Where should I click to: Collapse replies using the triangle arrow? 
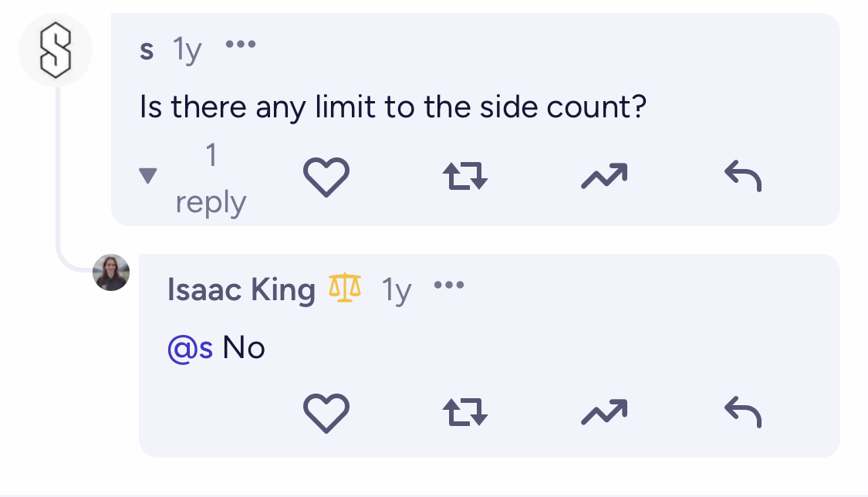[x=148, y=175]
